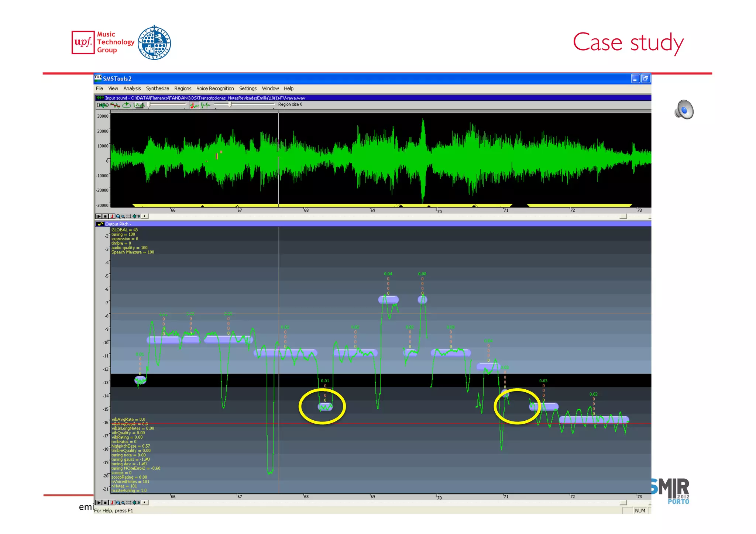The height and width of the screenshot is (534, 756).
Task: Click the 71 second marker on pitch ruler
Action: pyautogui.click(x=506, y=496)
